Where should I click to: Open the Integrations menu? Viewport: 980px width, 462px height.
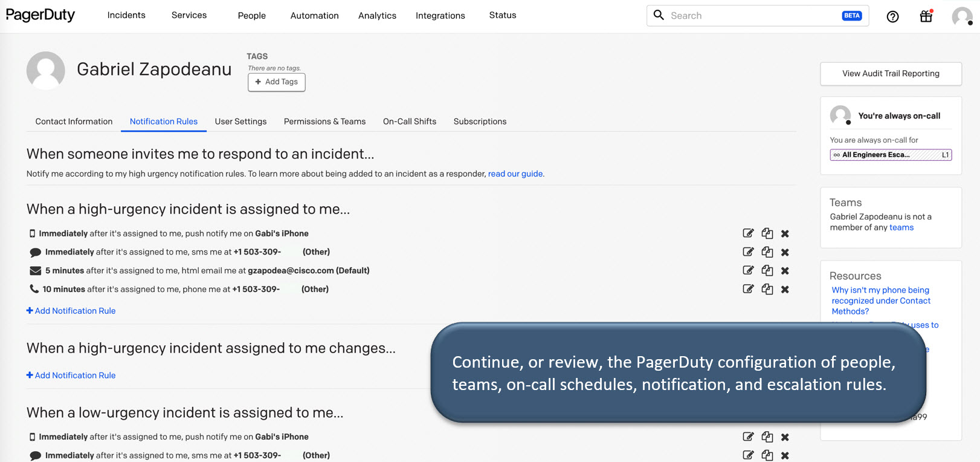tap(440, 16)
